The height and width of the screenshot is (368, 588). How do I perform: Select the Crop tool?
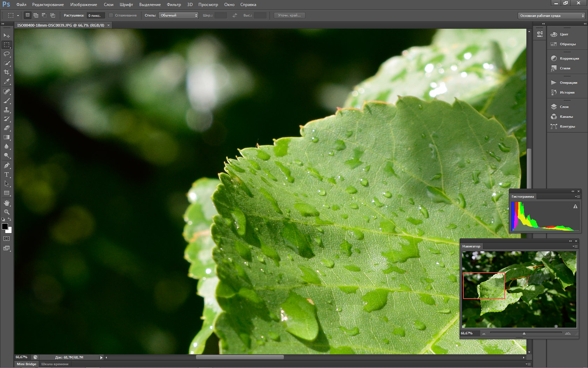point(7,72)
